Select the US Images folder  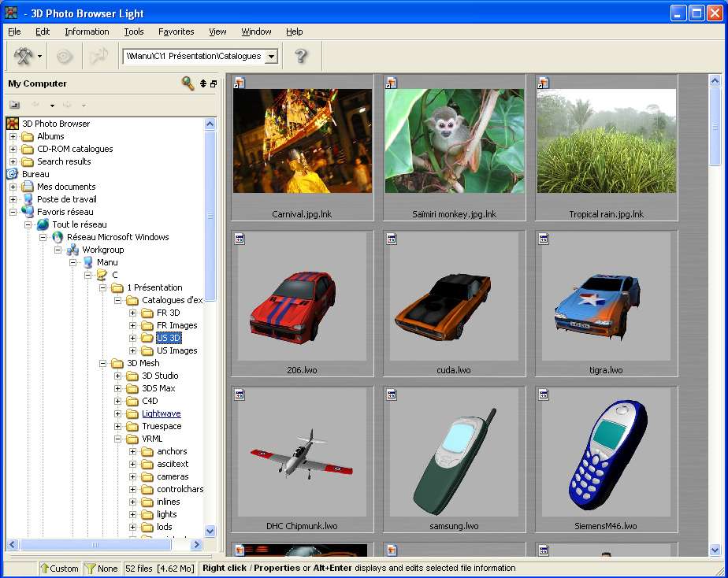tap(176, 350)
